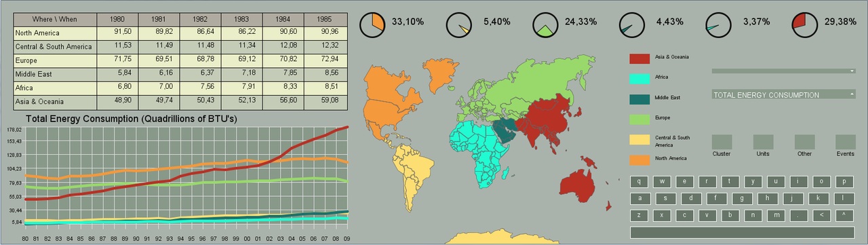Toggle the Units option box

763,142
